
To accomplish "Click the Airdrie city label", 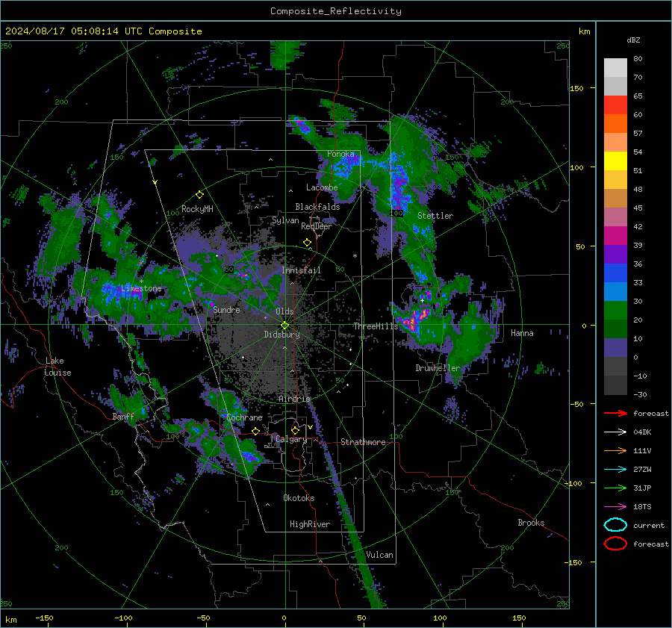I will 294,399.
